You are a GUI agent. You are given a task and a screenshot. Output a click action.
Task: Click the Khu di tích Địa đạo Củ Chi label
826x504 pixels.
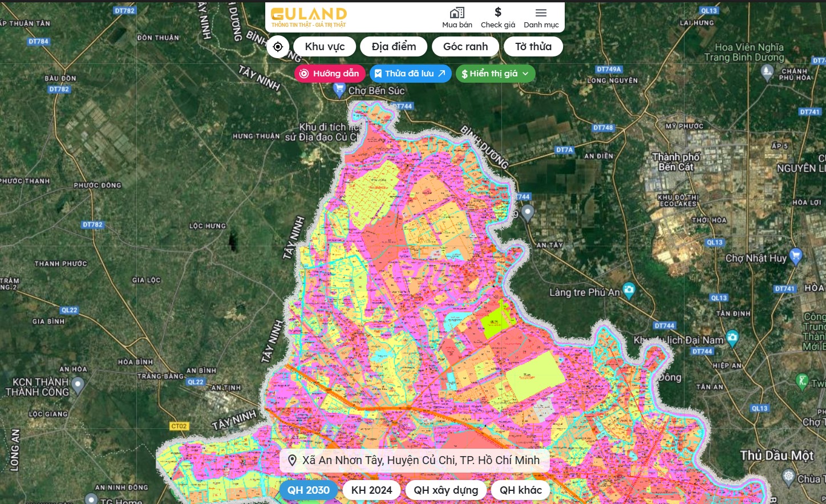(322, 132)
